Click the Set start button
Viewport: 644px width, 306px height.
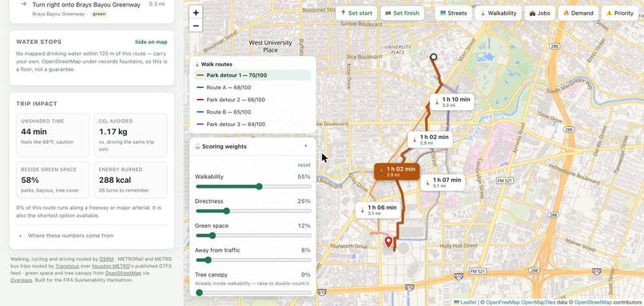coord(356,13)
